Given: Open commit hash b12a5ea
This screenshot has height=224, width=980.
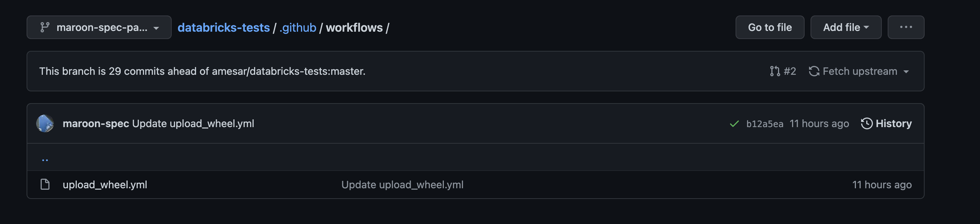Looking at the screenshot, I should coord(764,124).
